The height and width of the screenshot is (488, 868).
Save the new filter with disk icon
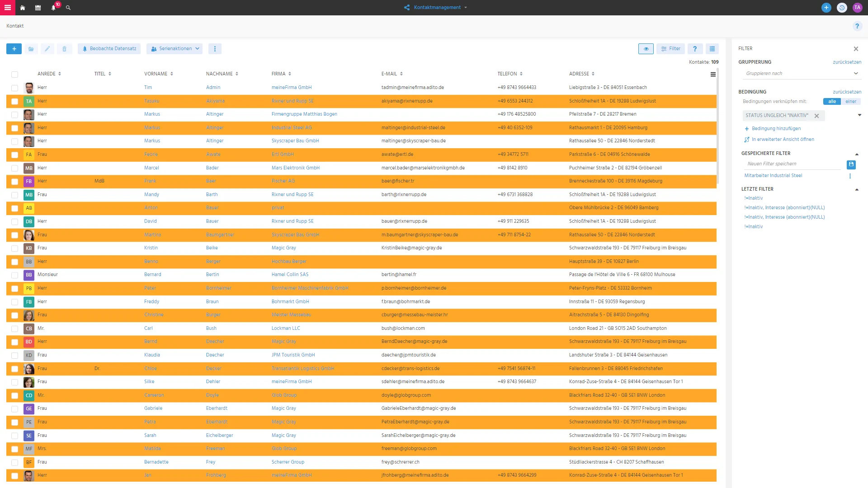(x=851, y=164)
